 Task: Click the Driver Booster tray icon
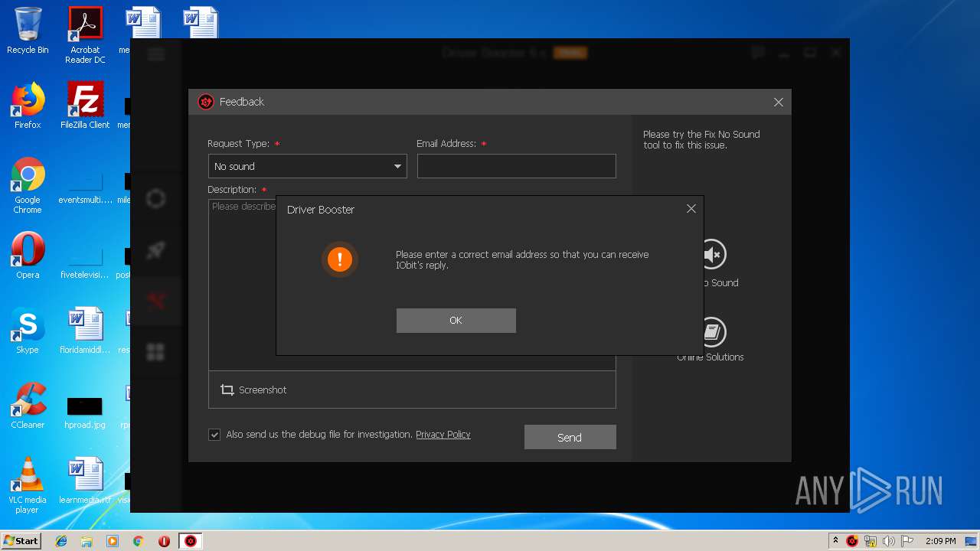tap(852, 541)
